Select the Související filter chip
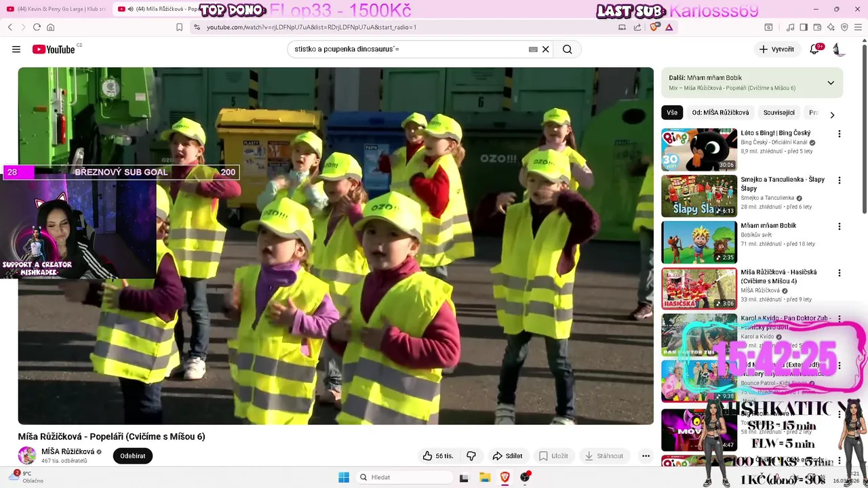Screen dimensions: 868x488 779,113
